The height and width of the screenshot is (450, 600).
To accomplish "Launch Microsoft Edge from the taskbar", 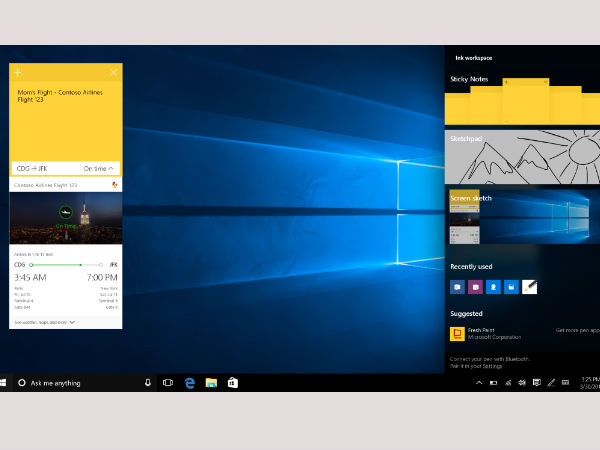I will click(189, 382).
